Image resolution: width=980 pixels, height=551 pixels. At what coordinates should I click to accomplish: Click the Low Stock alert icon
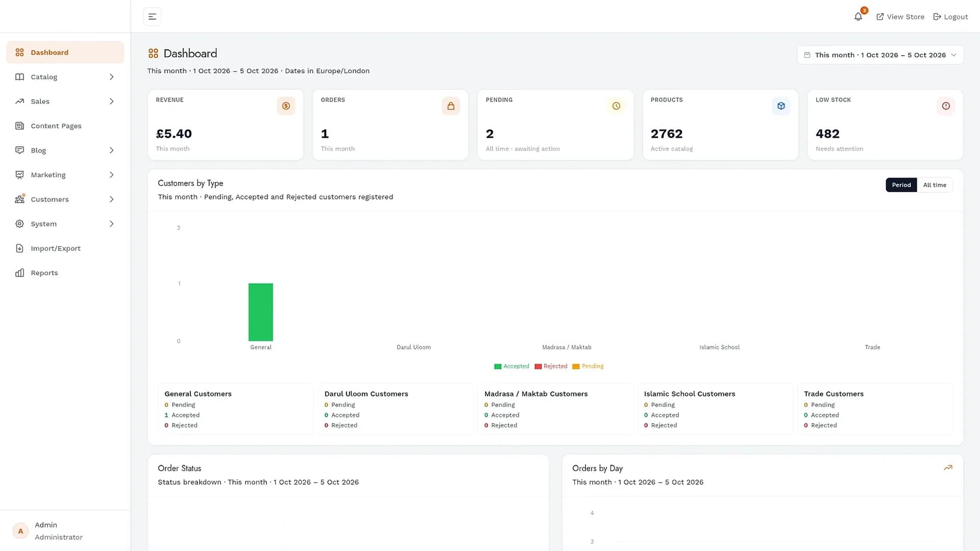click(x=946, y=106)
